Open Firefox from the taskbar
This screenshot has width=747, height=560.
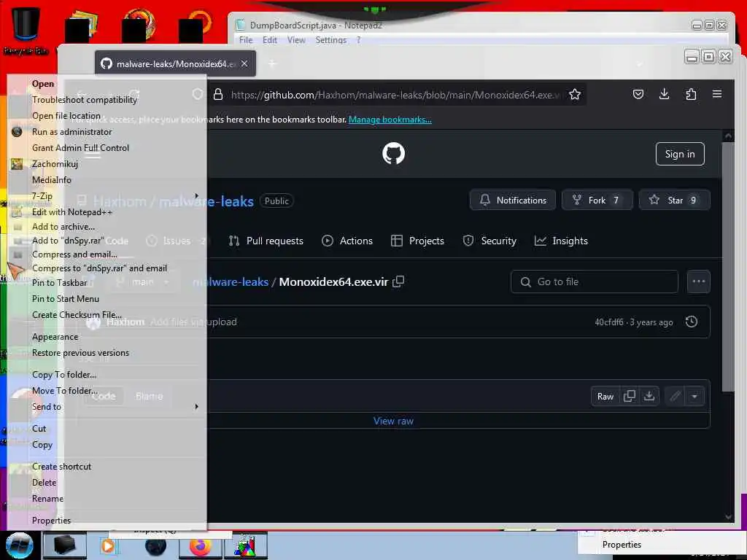[201, 545]
